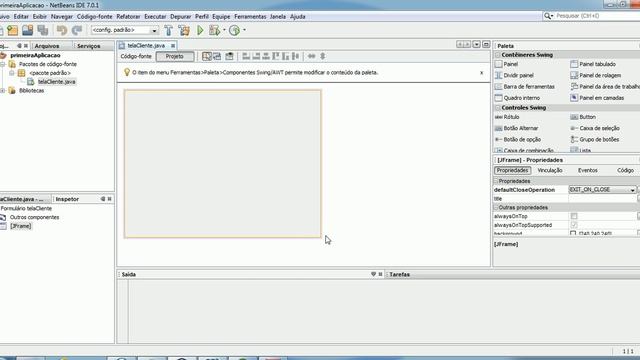640x360 pixels.
Task: Select the Quadro interno palette component
Action: [x=517, y=98]
